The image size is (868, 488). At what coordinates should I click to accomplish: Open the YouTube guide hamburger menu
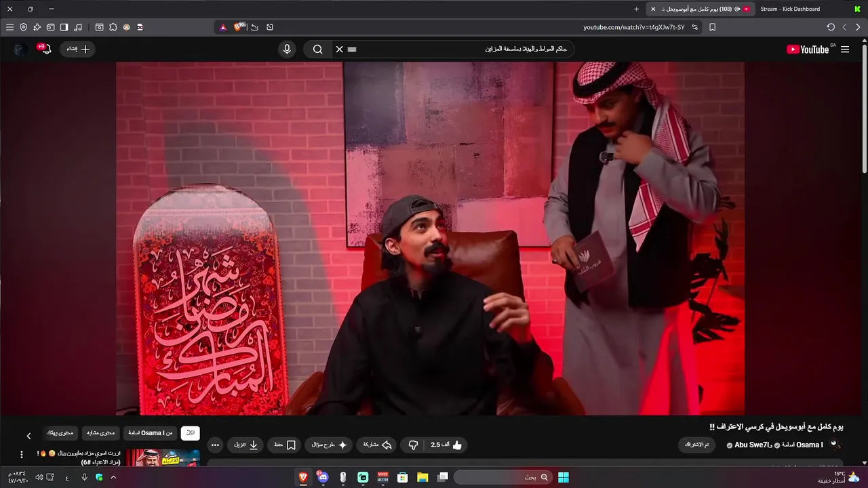coord(845,49)
